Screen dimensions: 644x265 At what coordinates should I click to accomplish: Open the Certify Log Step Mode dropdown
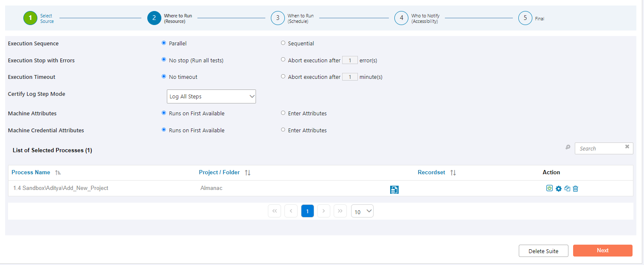tap(211, 97)
